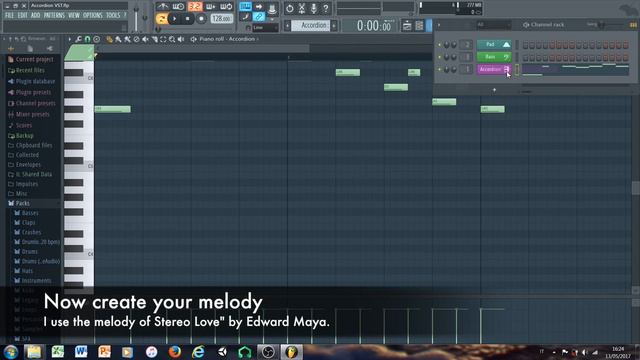Click the Stop button in transport
Screen dimensions: 640x360
[187, 19]
